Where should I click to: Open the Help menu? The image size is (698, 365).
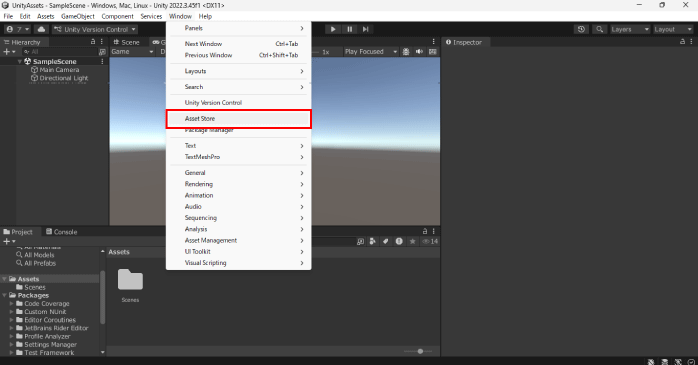pos(205,16)
